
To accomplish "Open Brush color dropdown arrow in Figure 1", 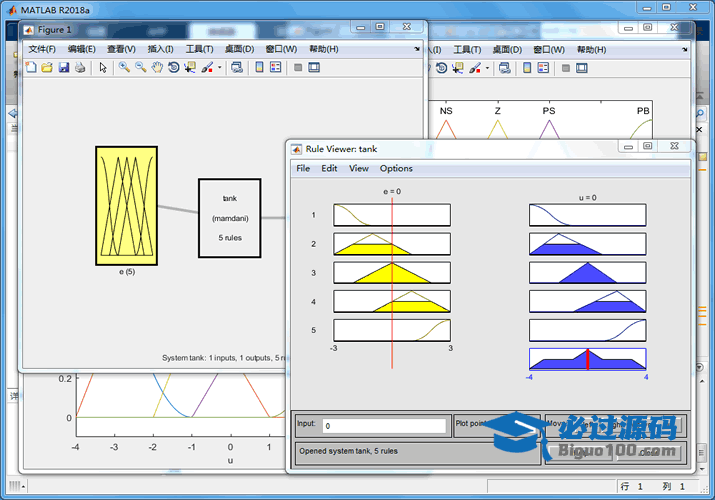I will coord(219,67).
